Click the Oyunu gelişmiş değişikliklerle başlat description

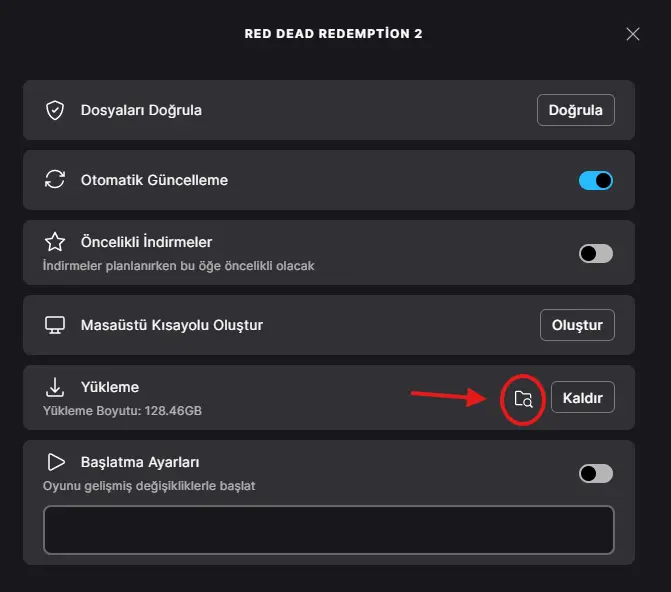[x=149, y=486]
